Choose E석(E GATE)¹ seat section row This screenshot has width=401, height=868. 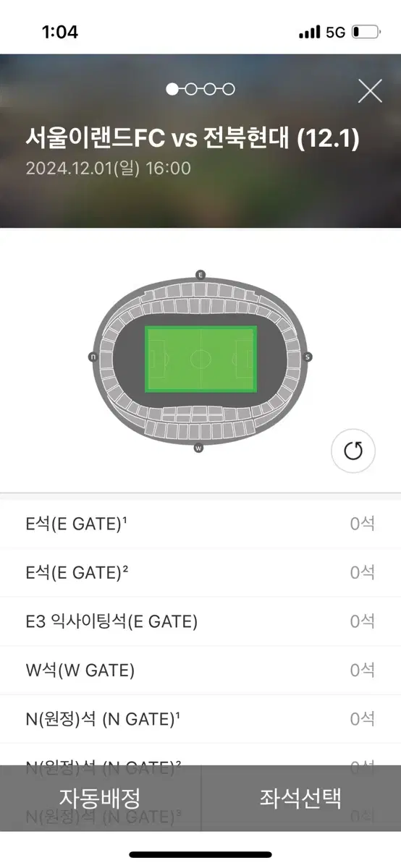point(200,524)
